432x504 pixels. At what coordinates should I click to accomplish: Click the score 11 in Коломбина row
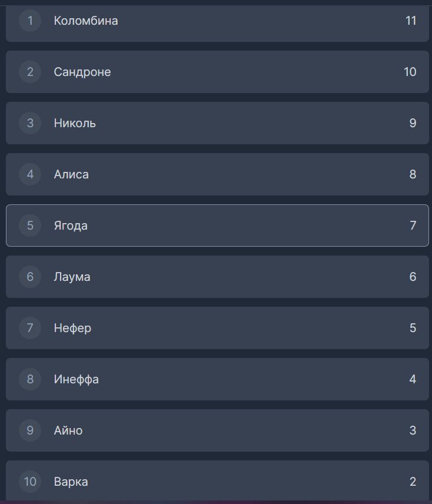[411, 21]
